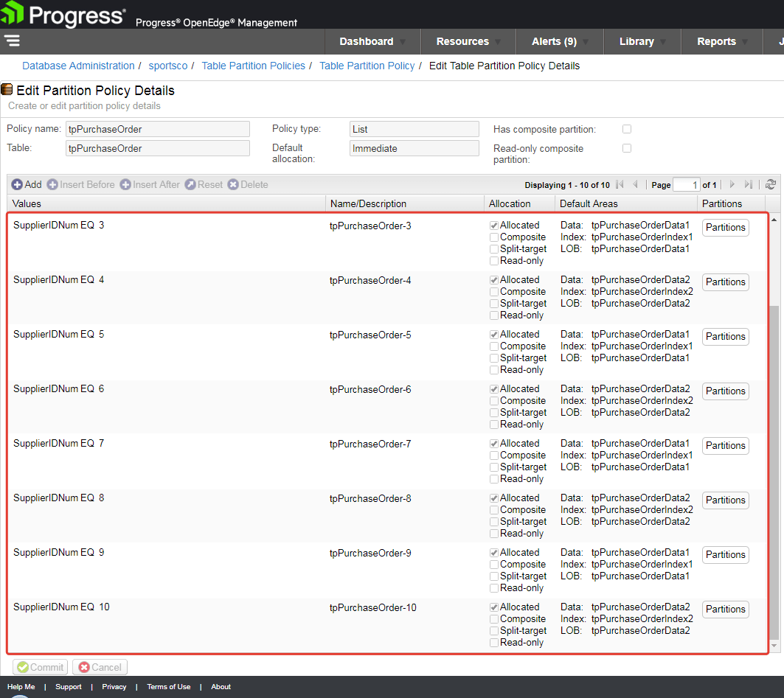
Task: Open Partitions for tpPurchaseOrder-6
Action: pyautogui.click(x=726, y=391)
